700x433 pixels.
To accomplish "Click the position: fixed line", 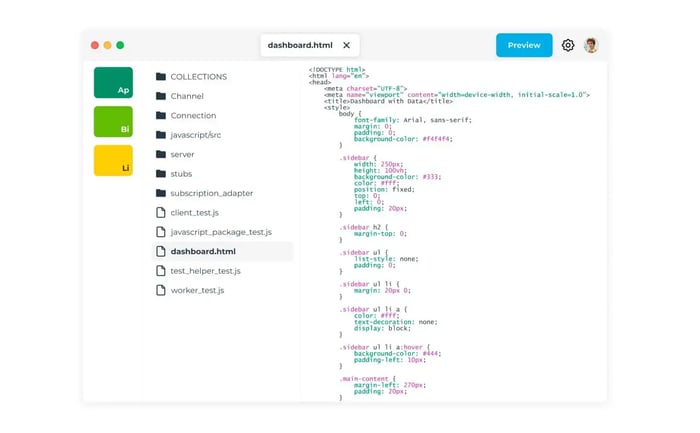I will click(384, 189).
